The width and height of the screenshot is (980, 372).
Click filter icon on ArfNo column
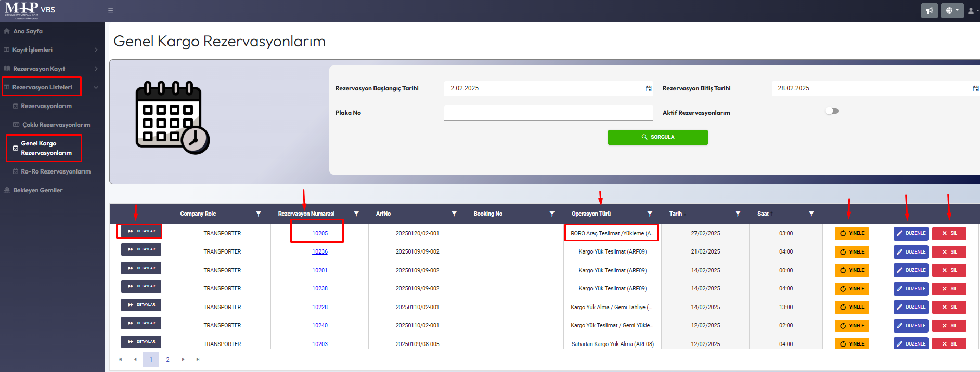(x=454, y=214)
